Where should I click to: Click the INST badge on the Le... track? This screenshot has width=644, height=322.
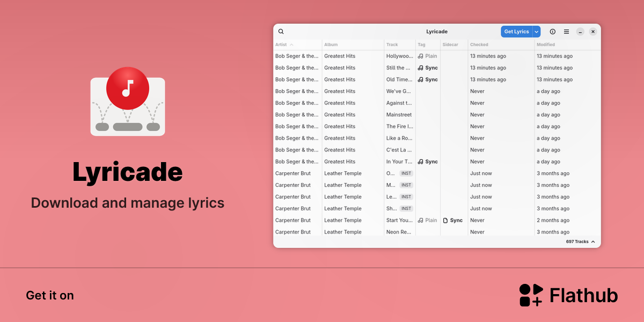pyautogui.click(x=406, y=197)
